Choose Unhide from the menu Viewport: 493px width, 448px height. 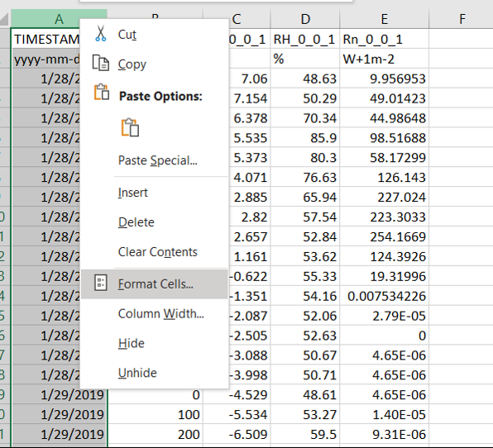pyautogui.click(x=137, y=373)
